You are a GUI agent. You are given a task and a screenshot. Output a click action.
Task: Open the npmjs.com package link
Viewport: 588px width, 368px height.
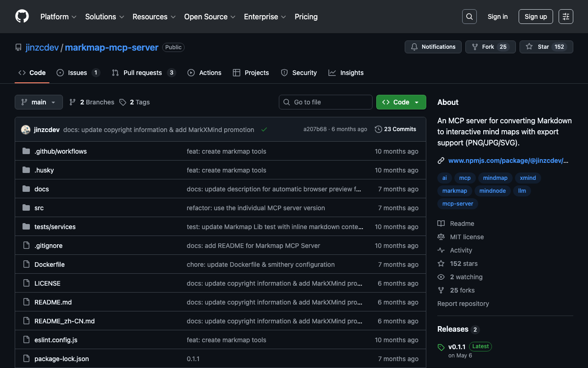(508, 161)
